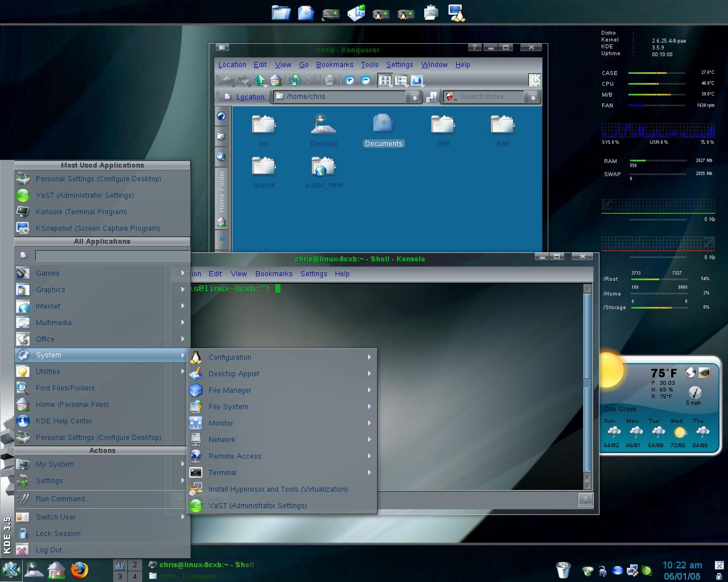Expand the Monitor submenu
This screenshot has height=582, width=728.
pyautogui.click(x=282, y=423)
